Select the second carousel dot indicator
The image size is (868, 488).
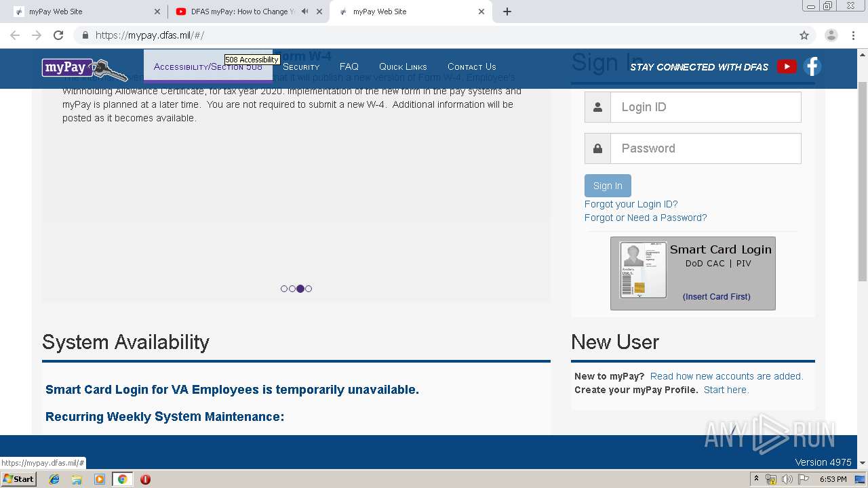(x=292, y=289)
